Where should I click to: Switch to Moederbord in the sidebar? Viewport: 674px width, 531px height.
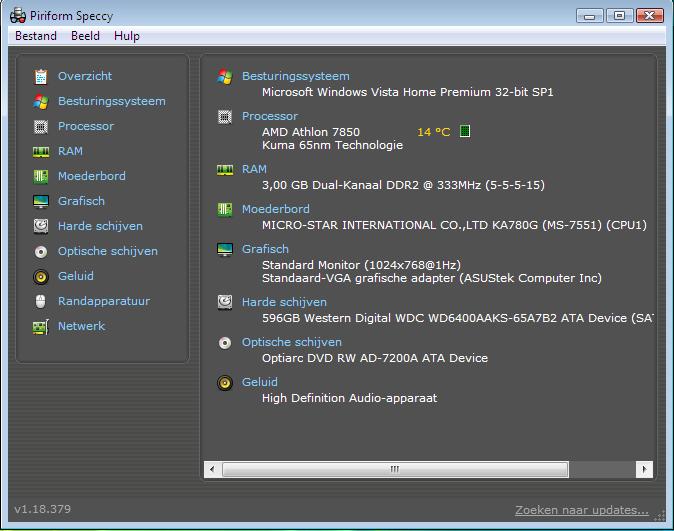[x=92, y=176]
